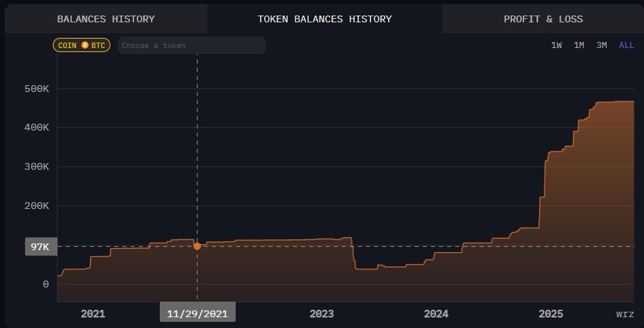Set chart range to 1M
The height and width of the screenshot is (328, 644).
pyautogui.click(x=579, y=45)
